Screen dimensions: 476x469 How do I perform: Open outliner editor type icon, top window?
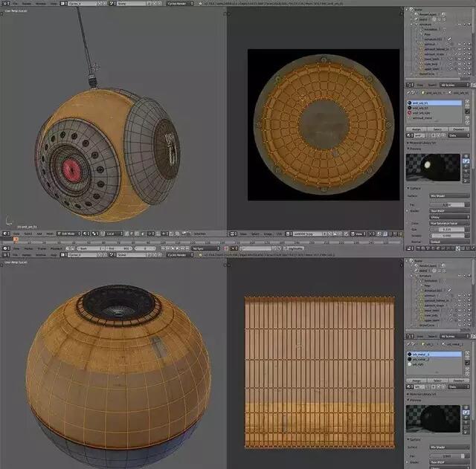[x=410, y=85]
